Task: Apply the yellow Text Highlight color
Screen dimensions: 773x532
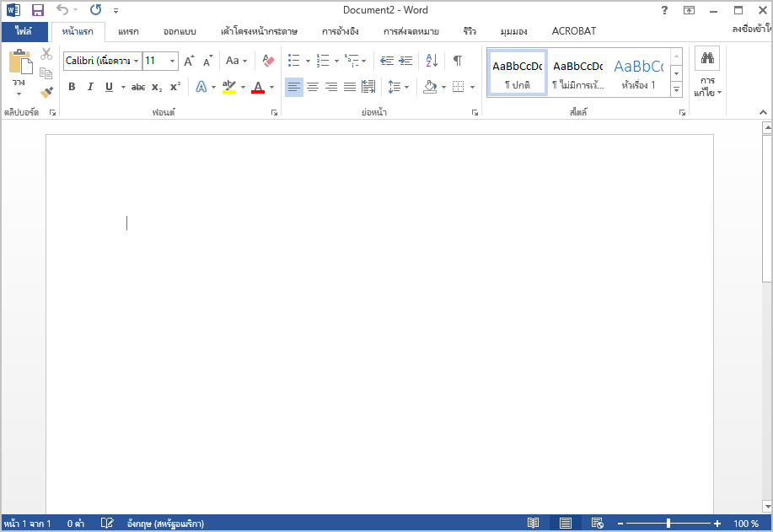Action: click(x=229, y=87)
